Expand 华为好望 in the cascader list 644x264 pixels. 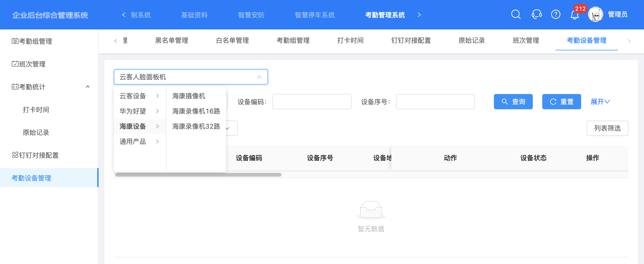pyautogui.click(x=140, y=111)
